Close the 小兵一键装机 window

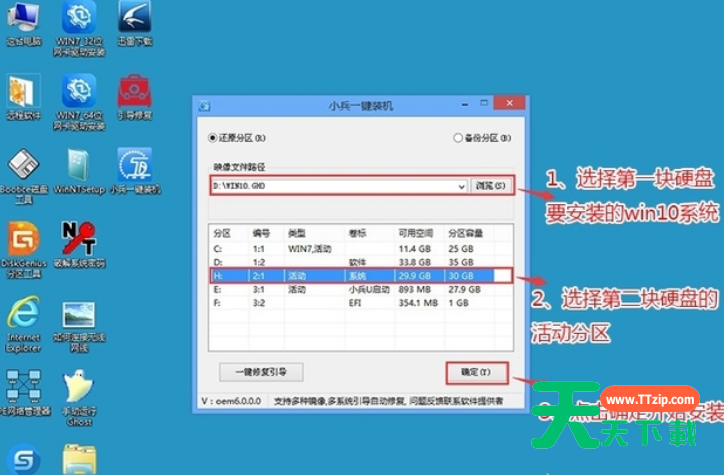click(x=509, y=103)
